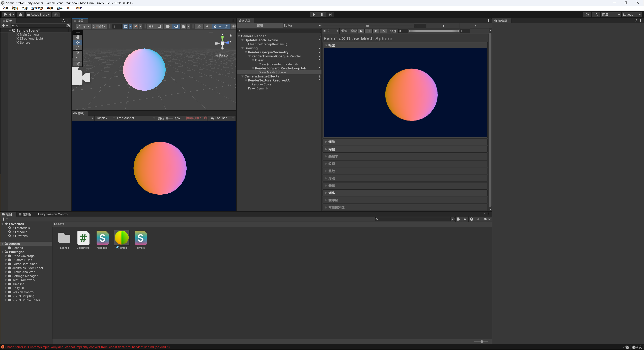644x350 pixels.
Task: Select the Hand view tool
Action: pos(77,37)
